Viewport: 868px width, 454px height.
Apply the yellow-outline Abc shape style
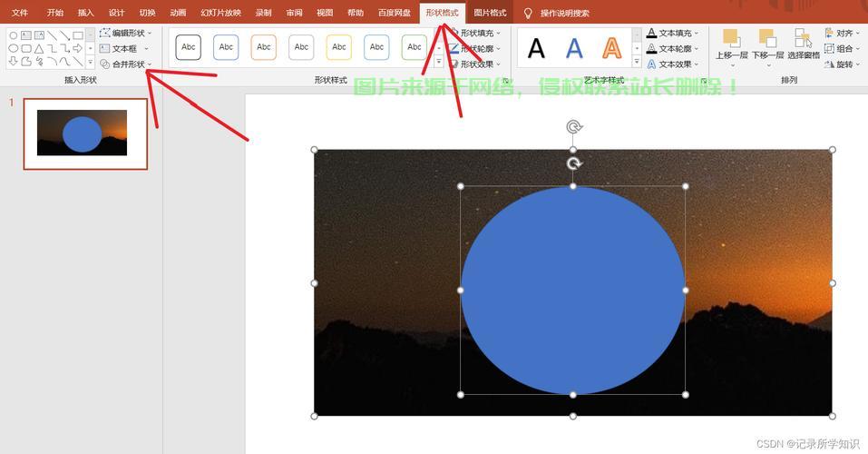pos(339,47)
